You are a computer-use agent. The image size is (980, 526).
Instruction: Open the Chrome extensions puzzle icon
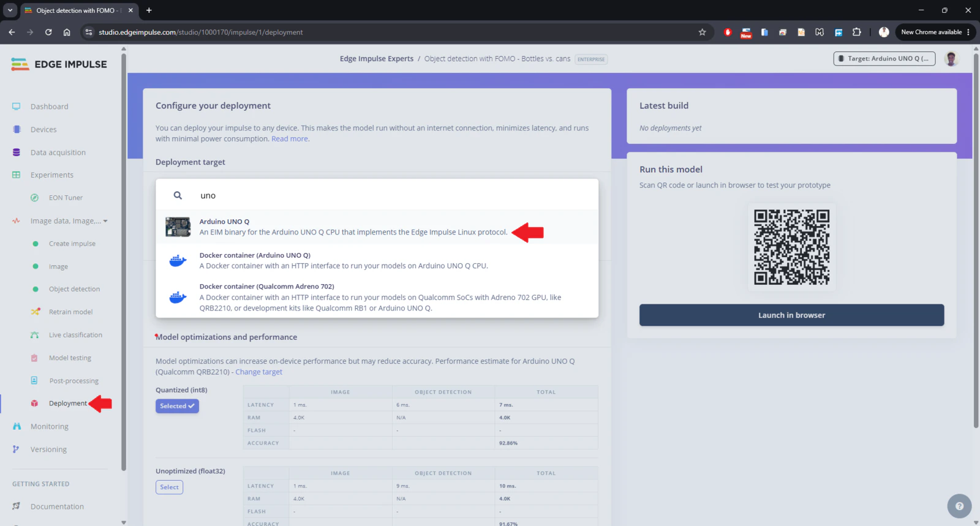[x=857, y=32]
